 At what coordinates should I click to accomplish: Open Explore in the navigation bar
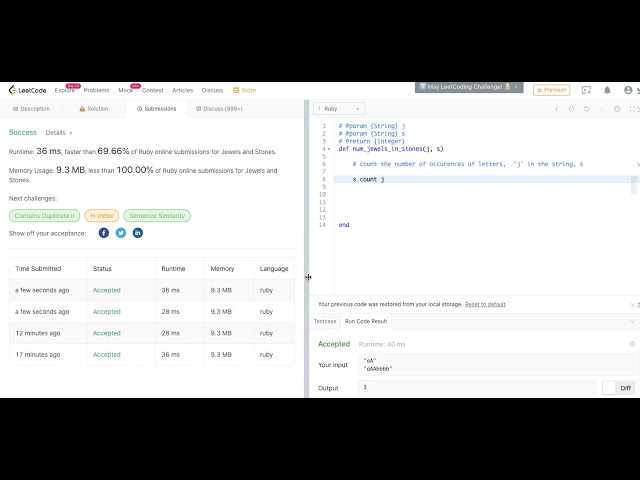click(x=65, y=91)
